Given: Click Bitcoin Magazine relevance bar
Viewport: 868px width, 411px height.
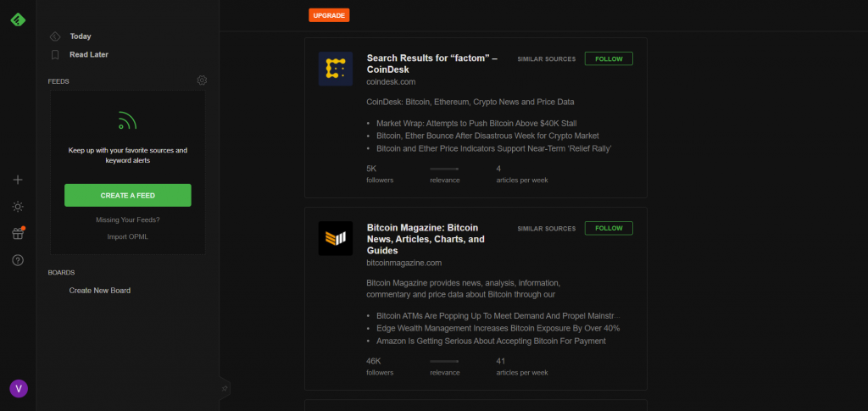Looking at the screenshot, I should click(x=444, y=361).
